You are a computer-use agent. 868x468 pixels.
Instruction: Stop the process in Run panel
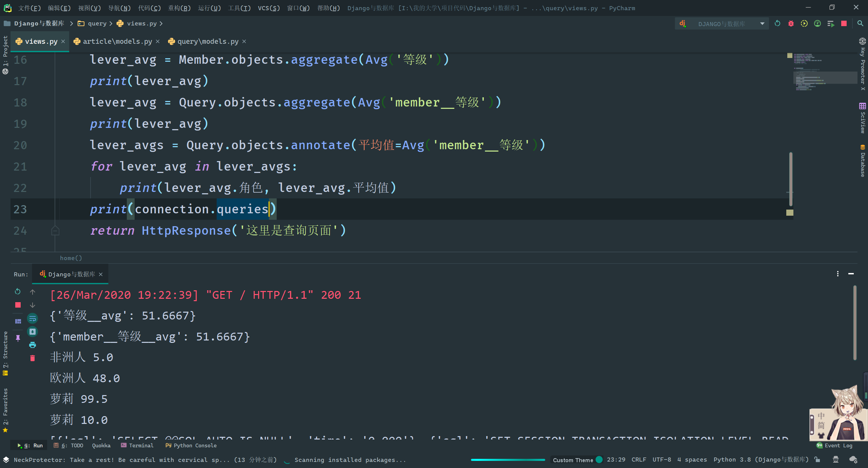click(18, 305)
